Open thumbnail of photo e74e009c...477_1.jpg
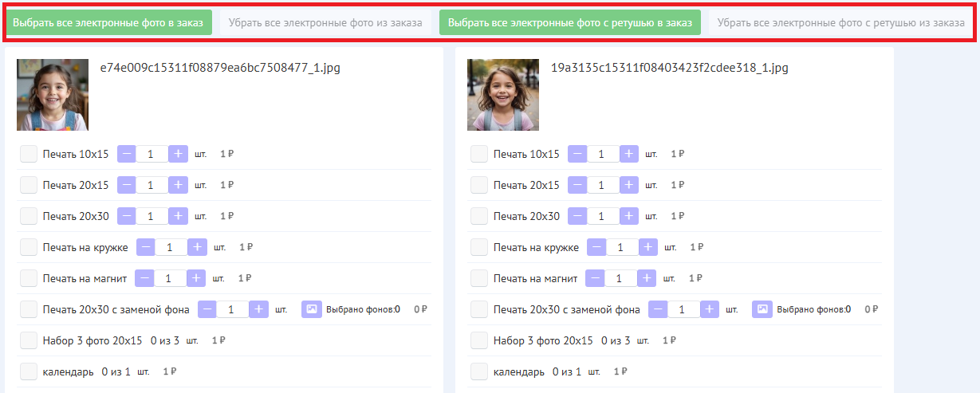The width and height of the screenshot is (980, 393). coord(53,94)
